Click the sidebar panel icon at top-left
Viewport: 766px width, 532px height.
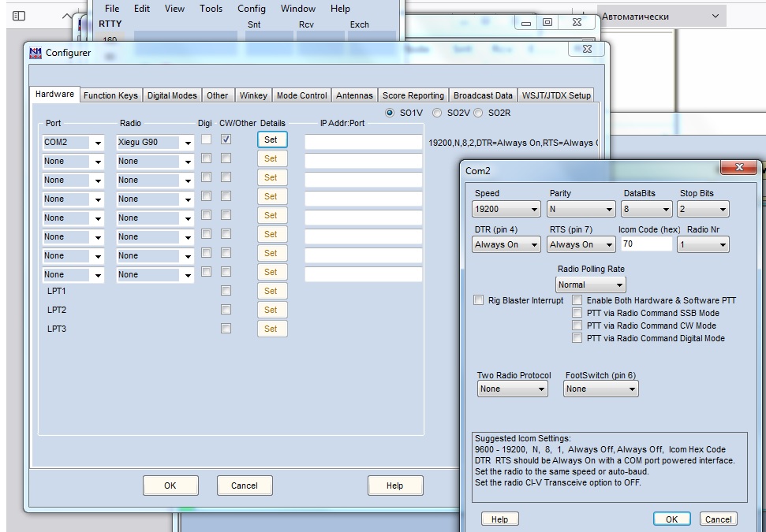tap(19, 16)
